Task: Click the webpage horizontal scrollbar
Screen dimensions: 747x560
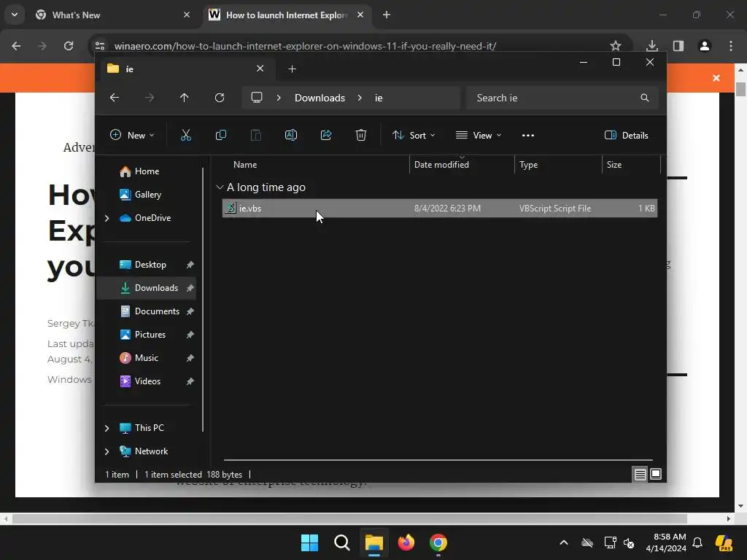Action: pyautogui.click(x=349, y=518)
